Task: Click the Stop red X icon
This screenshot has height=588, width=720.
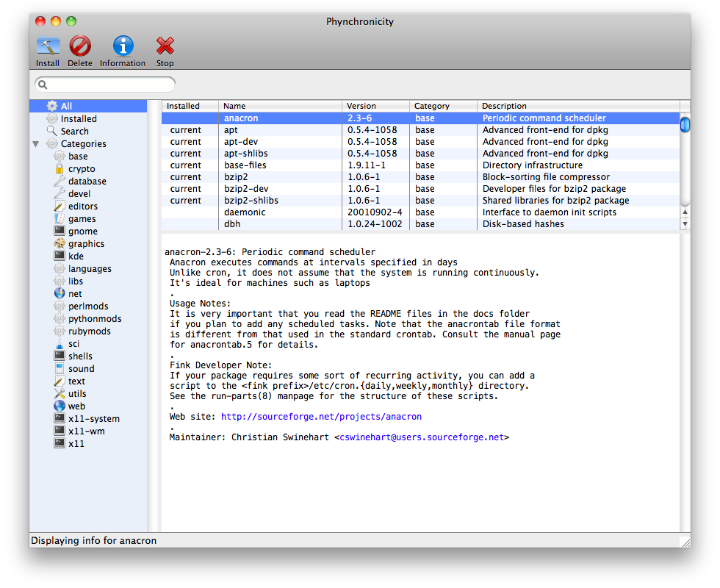Action: pos(165,46)
